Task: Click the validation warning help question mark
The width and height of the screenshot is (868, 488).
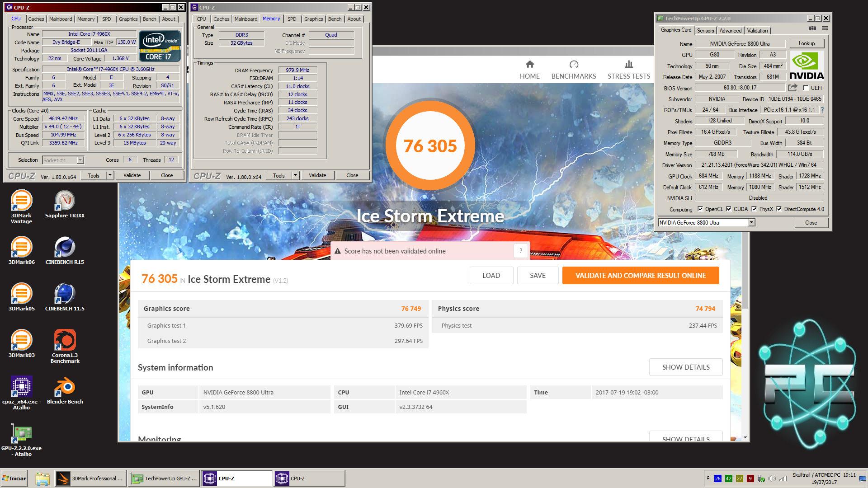Action: click(x=521, y=251)
